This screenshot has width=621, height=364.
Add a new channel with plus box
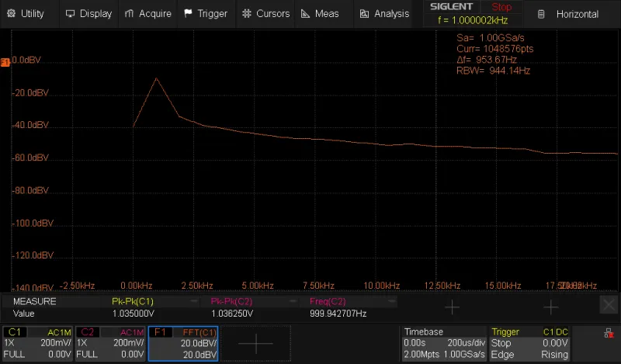coord(255,343)
